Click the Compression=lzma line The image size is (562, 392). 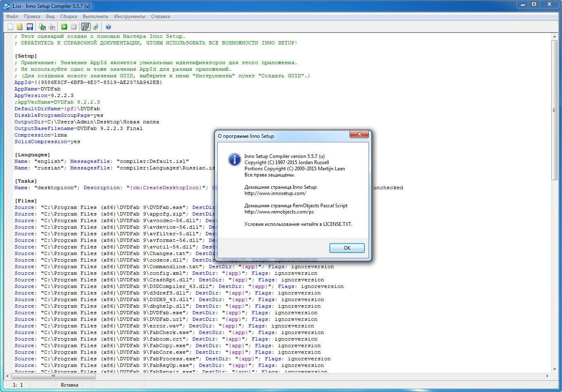[41, 135]
